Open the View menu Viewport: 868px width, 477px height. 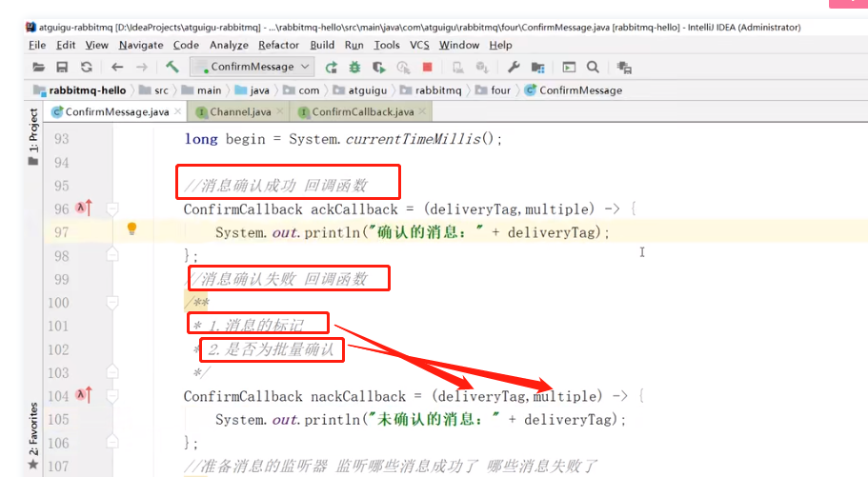coord(97,45)
